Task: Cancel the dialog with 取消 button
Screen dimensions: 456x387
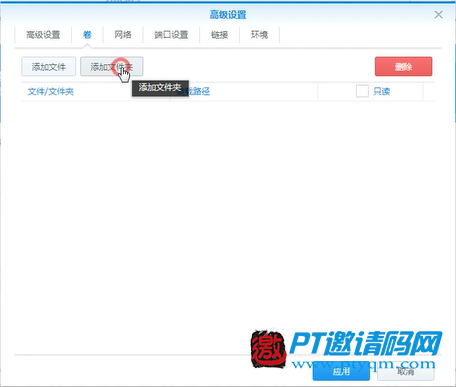Action: click(x=406, y=371)
